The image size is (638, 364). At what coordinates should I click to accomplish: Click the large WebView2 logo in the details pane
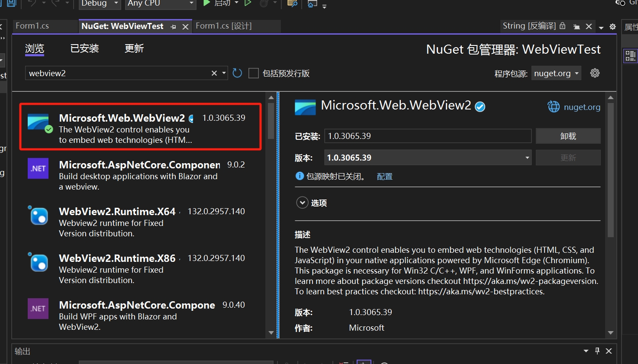point(305,107)
